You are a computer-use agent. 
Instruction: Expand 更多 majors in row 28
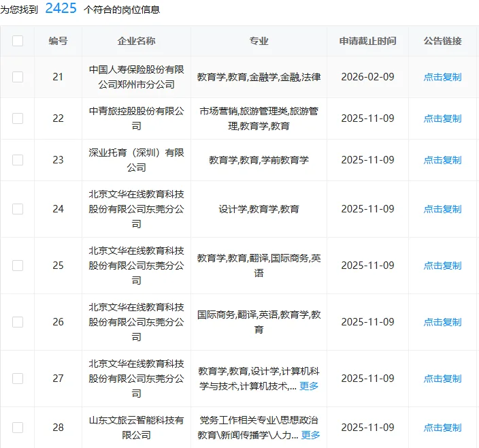[x=311, y=435]
